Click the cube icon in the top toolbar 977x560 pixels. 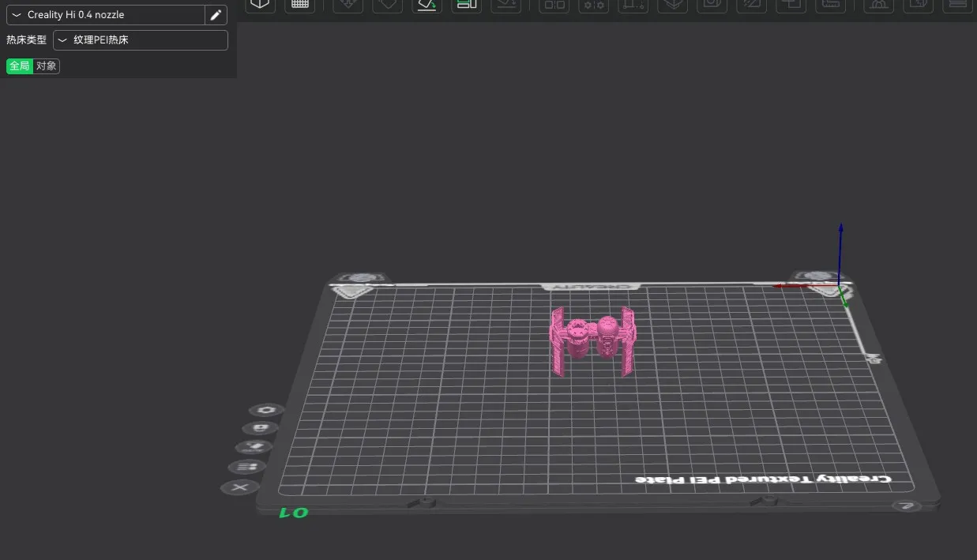click(260, 5)
